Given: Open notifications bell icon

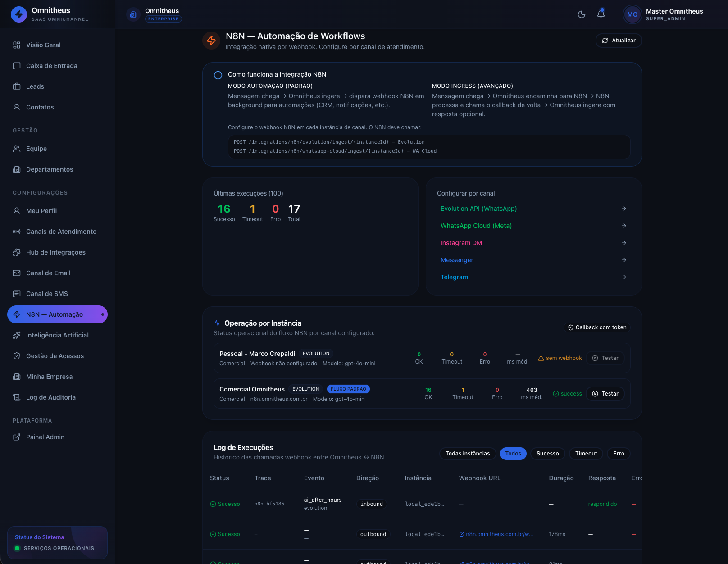Looking at the screenshot, I should [601, 14].
